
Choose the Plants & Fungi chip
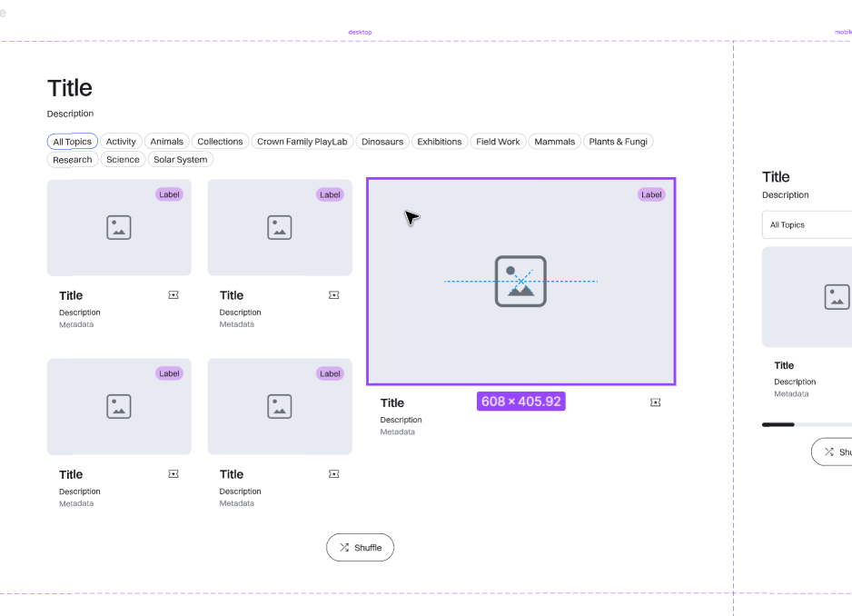click(x=619, y=142)
